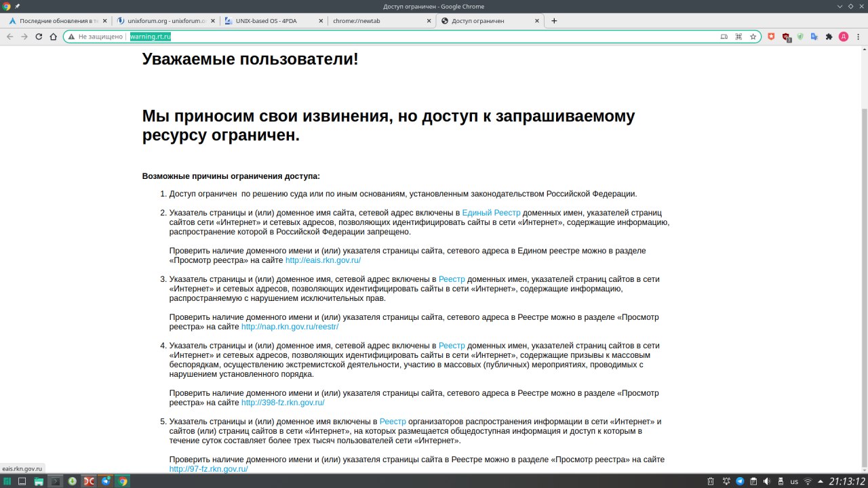
Task: Go back to the previous page
Action: (x=9, y=37)
